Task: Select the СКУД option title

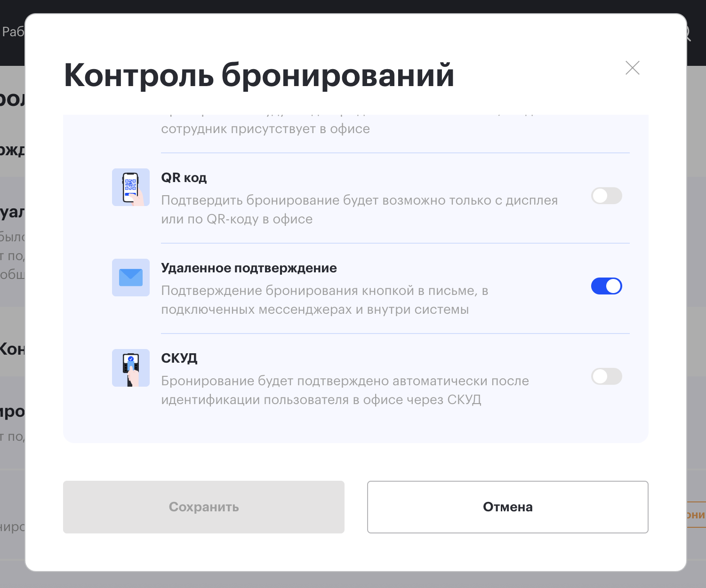Action: (179, 358)
